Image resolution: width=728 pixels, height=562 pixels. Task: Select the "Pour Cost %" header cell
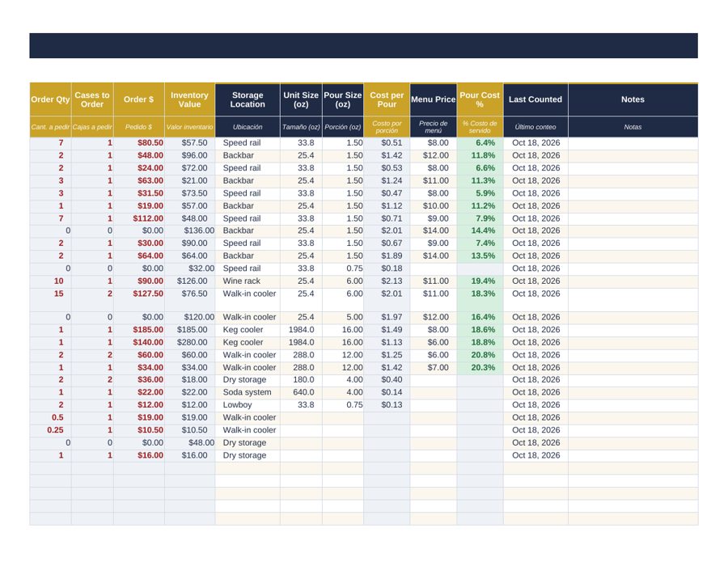(x=480, y=99)
